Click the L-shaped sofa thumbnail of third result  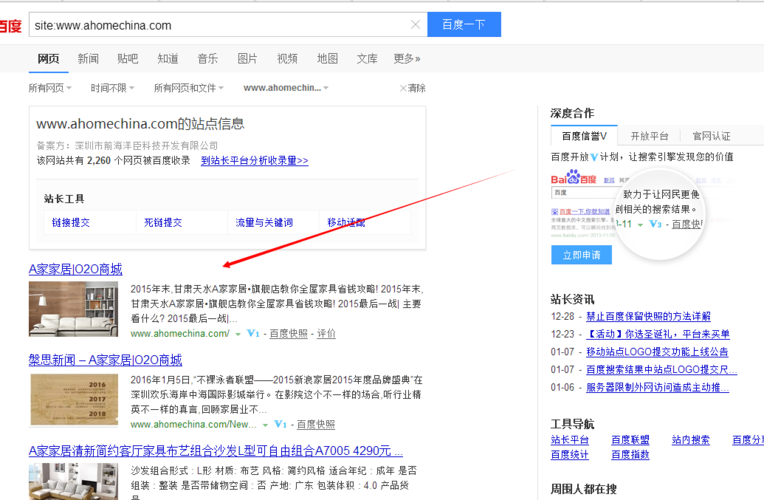click(73, 481)
